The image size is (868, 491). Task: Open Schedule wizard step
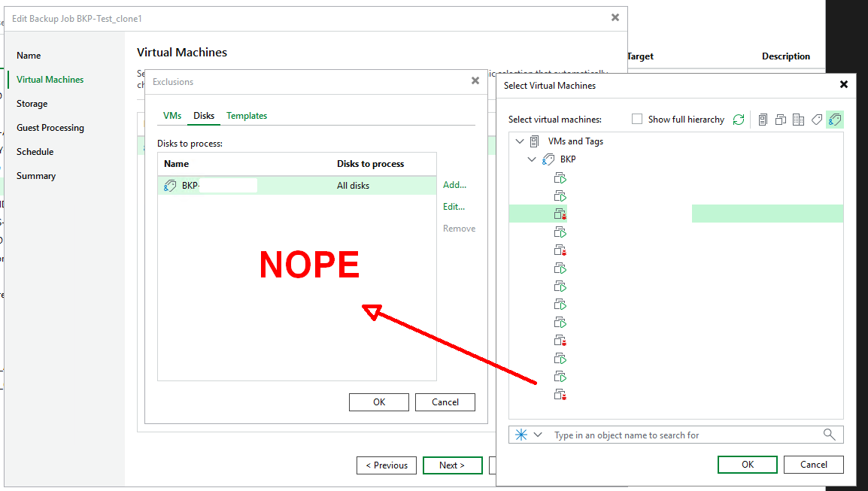coord(35,152)
